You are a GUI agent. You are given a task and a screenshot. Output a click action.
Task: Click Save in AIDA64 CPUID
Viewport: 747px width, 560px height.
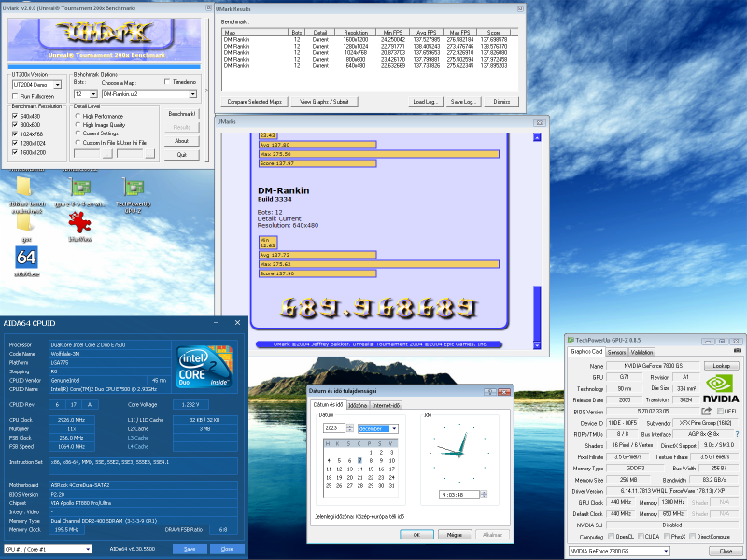(x=190, y=549)
